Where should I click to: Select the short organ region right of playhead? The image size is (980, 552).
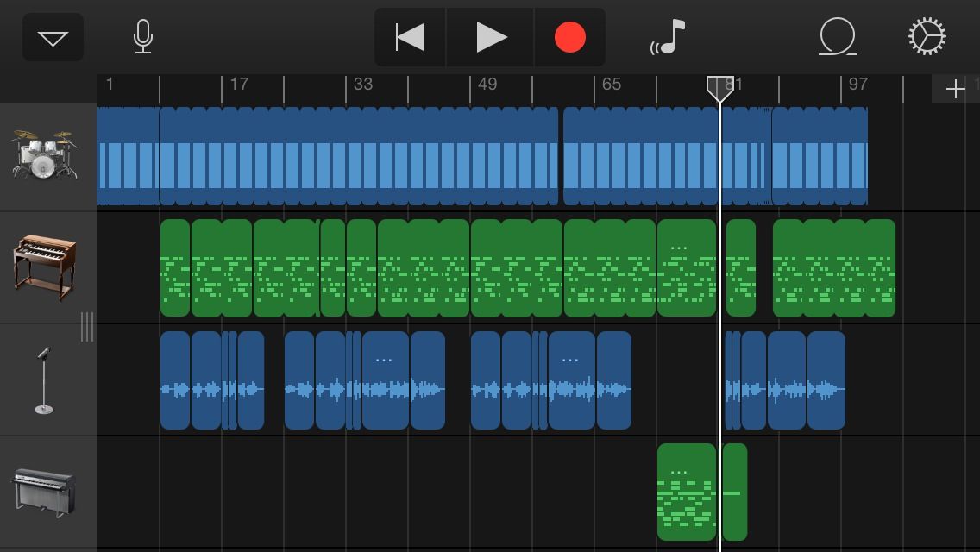tap(741, 267)
